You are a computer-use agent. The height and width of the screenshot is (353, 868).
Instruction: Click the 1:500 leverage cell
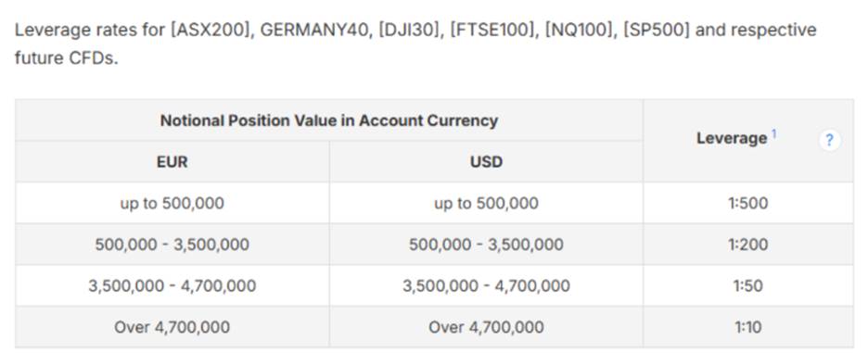coord(747,203)
